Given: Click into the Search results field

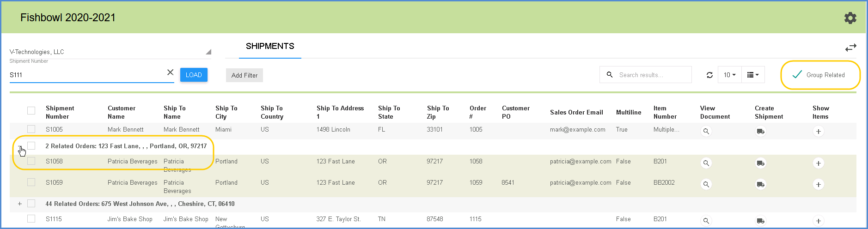Looking at the screenshot, I should tap(646, 75).
